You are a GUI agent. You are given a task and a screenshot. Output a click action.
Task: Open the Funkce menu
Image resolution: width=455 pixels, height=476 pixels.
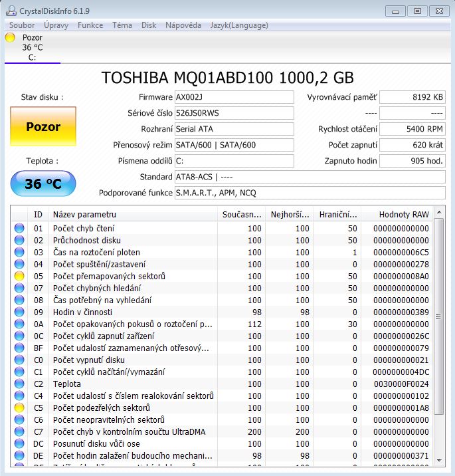click(90, 25)
